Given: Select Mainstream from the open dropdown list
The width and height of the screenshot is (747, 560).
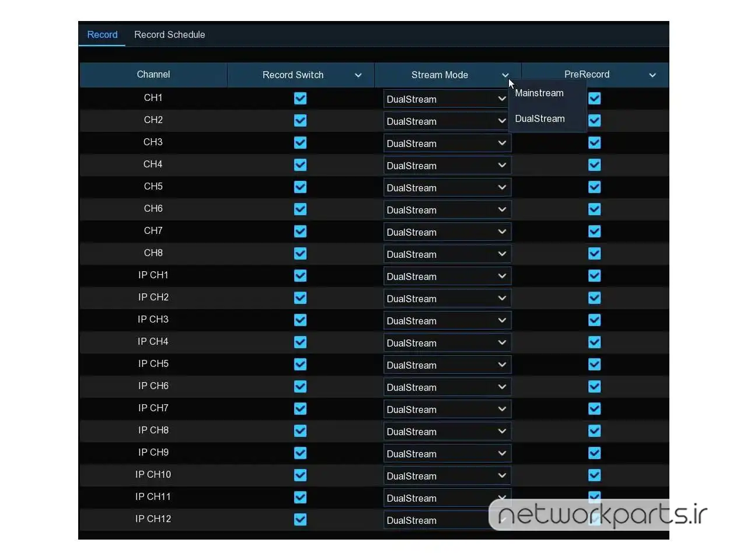Looking at the screenshot, I should [x=539, y=93].
